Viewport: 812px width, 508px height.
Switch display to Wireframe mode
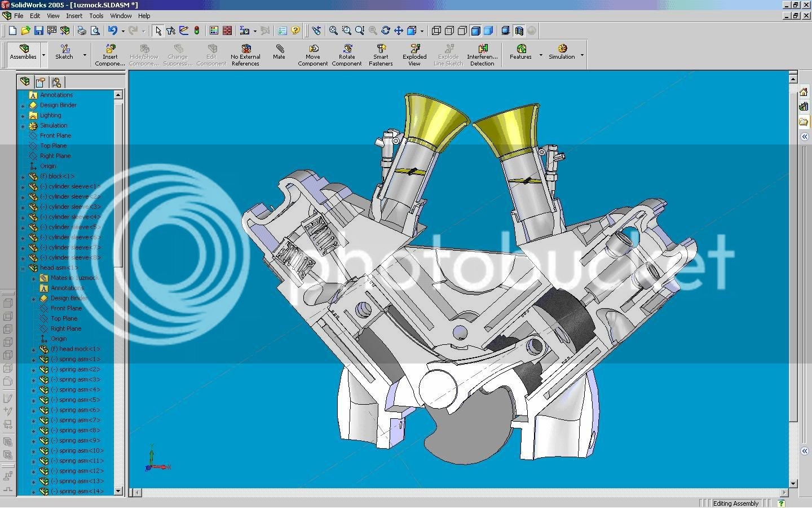point(436,30)
